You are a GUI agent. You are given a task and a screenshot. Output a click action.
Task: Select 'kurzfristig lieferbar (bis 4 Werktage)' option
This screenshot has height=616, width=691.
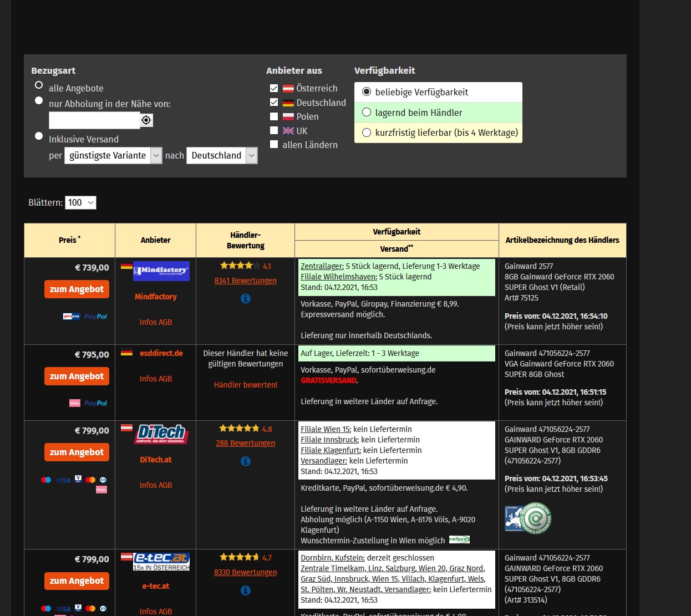(367, 133)
